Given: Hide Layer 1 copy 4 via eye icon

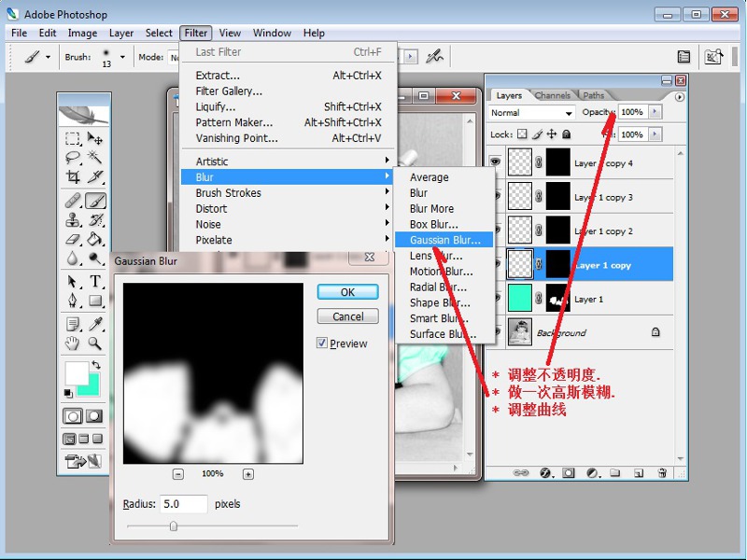Looking at the screenshot, I should [496, 162].
